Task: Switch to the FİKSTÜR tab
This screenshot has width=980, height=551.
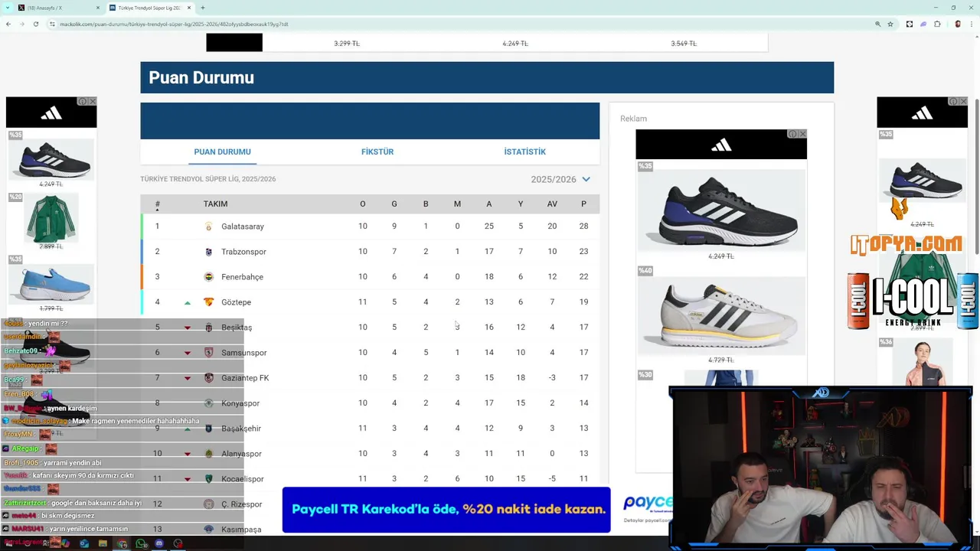Action: click(377, 152)
